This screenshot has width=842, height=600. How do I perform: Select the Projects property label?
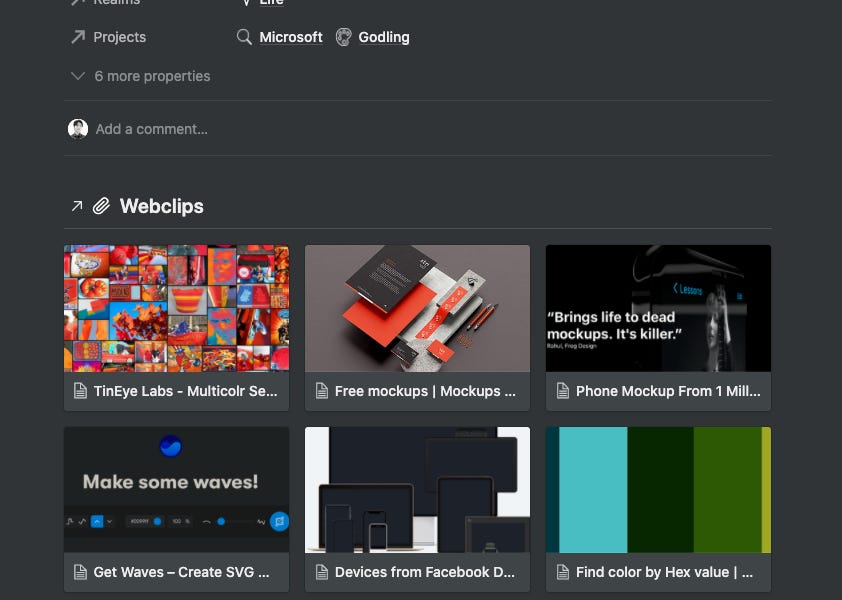[x=120, y=37]
